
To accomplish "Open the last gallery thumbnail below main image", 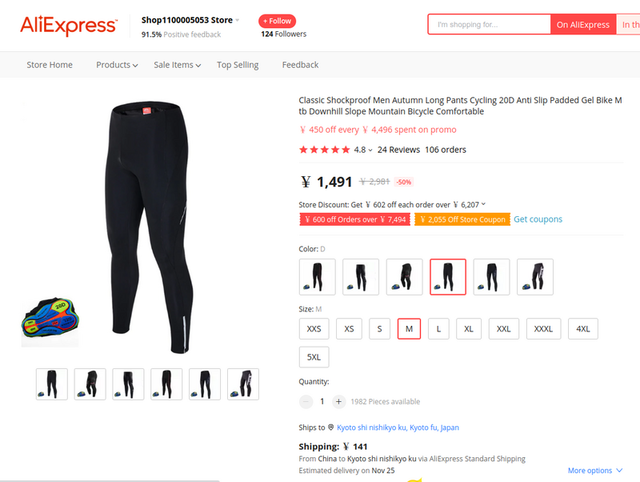I will click(x=243, y=384).
